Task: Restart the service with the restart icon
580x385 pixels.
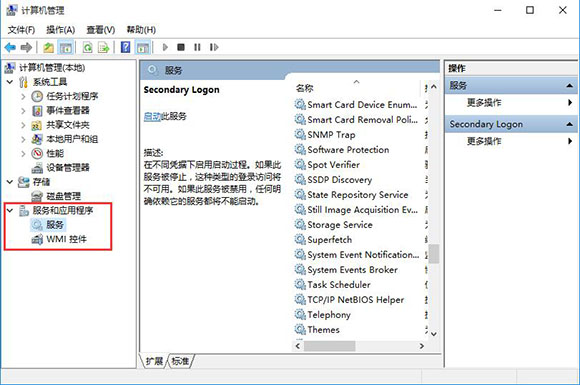Action: 214,47
